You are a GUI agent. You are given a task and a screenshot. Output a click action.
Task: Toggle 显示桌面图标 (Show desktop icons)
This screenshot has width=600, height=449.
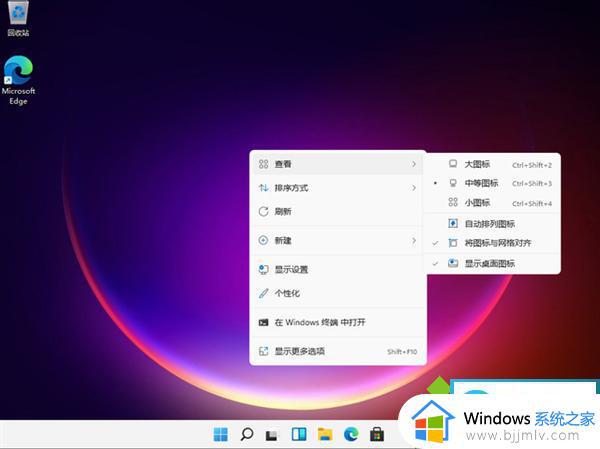point(492,263)
